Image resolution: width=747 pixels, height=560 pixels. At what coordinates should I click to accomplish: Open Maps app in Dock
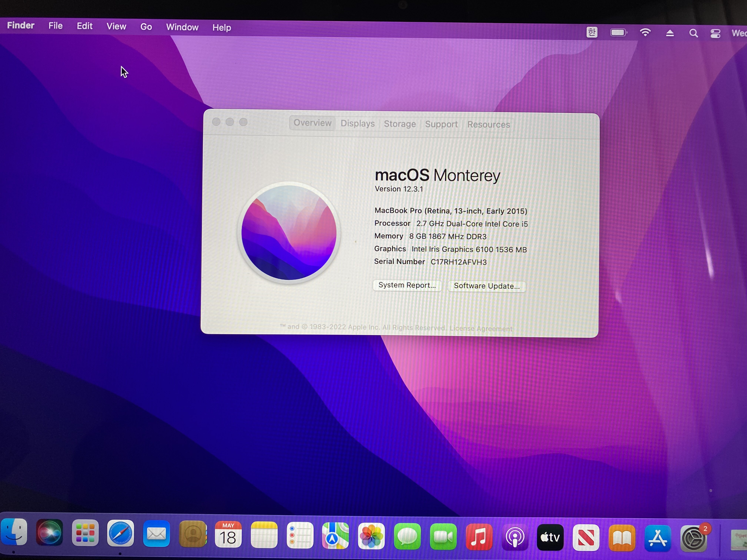pos(336,536)
